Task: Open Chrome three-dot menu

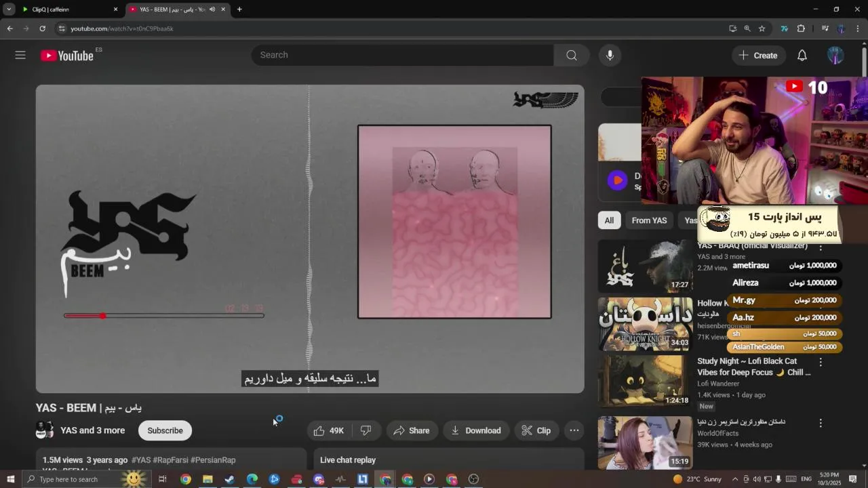Action: [858, 28]
